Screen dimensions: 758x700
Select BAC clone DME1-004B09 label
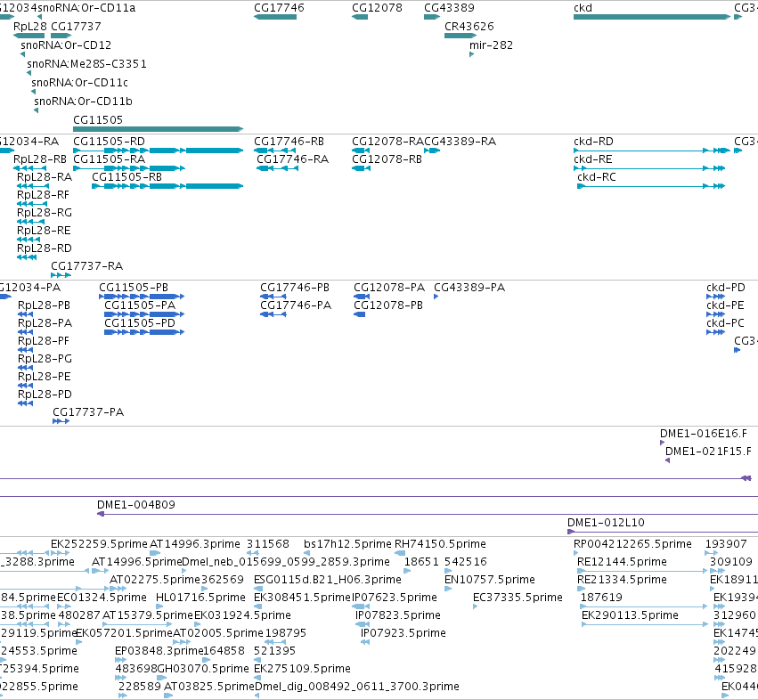pyautogui.click(x=136, y=505)
